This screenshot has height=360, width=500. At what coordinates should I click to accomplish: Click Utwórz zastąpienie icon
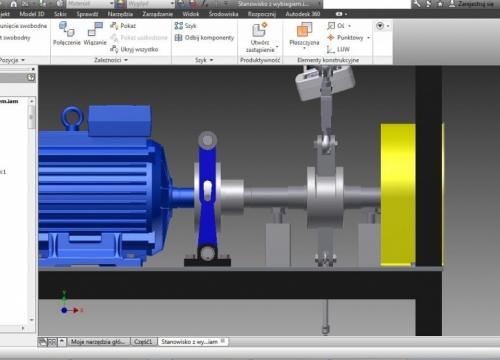(x=260, y=29)
